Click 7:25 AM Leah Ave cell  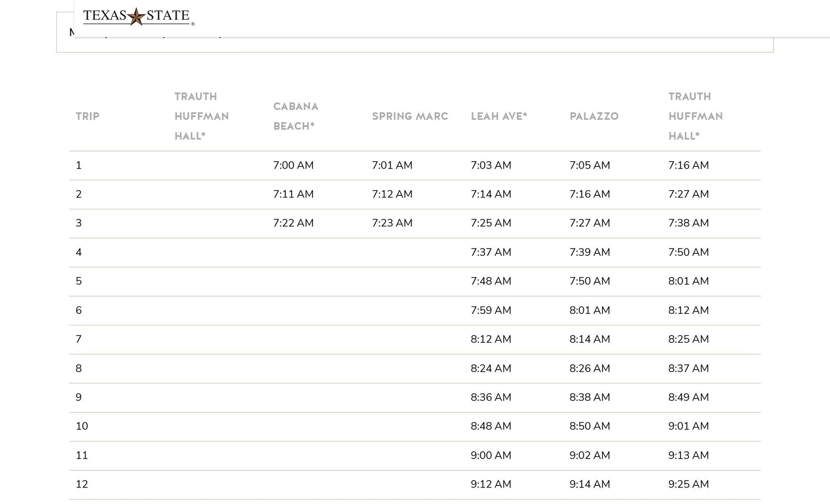491,223
